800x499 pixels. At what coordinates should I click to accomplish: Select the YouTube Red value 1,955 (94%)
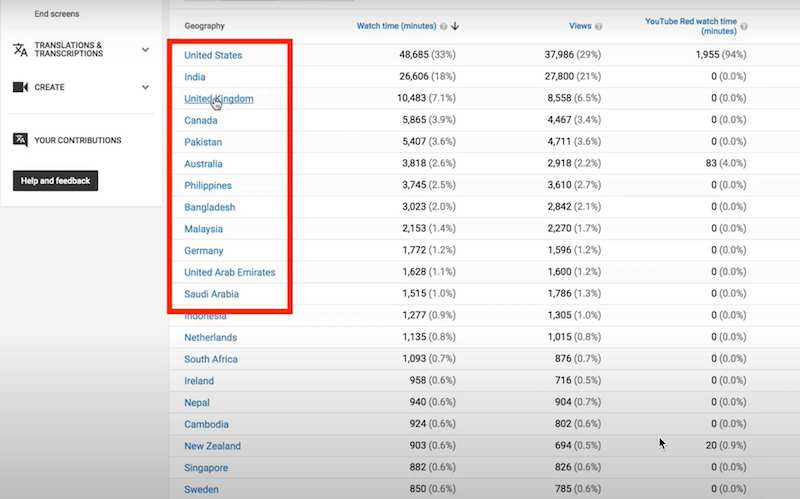[x=721, y=55]
